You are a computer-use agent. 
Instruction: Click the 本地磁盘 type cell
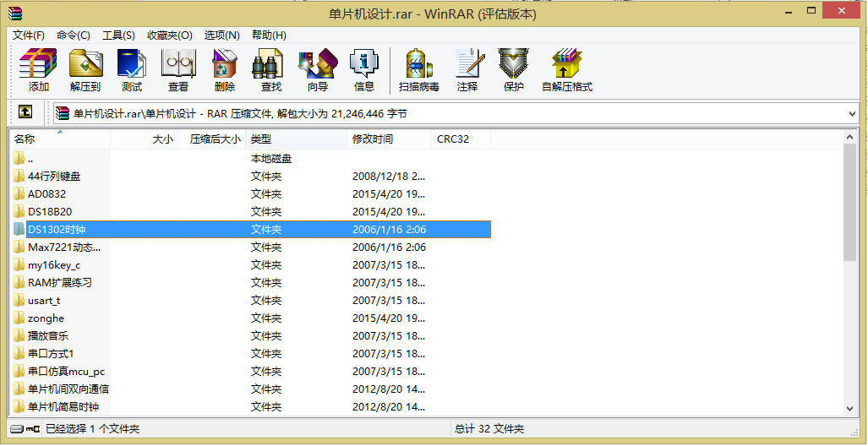(271, 159)
